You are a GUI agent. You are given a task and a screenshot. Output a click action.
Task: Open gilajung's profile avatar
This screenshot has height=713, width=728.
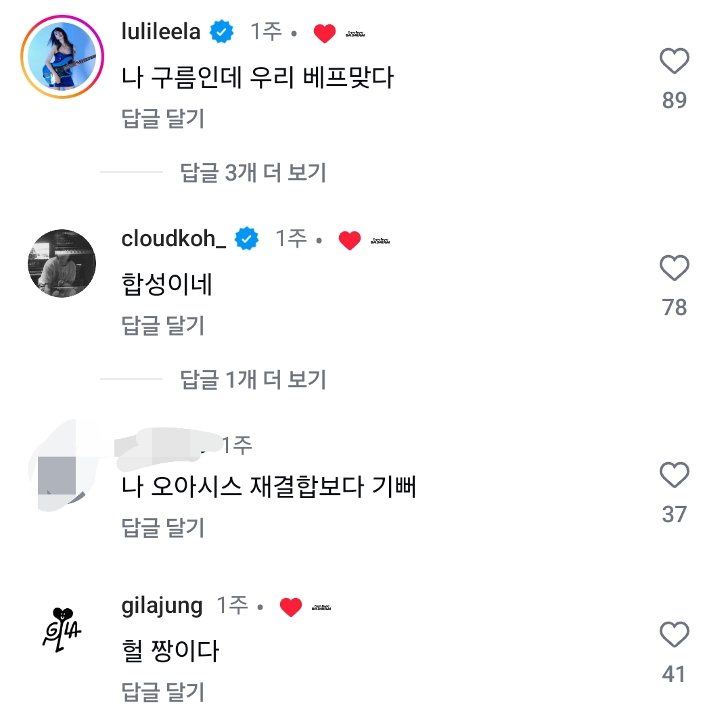(x=62, y=629)
